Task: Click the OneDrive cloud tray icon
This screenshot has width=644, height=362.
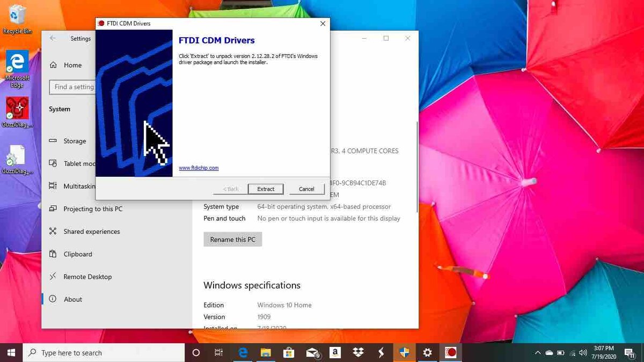Action: click(549, 353)
